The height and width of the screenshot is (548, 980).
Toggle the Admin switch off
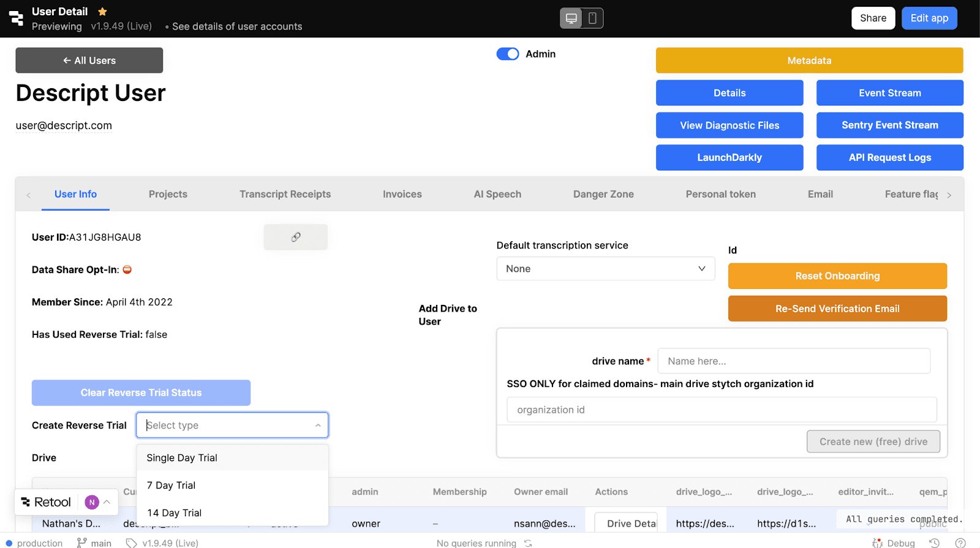click(507, 54)
